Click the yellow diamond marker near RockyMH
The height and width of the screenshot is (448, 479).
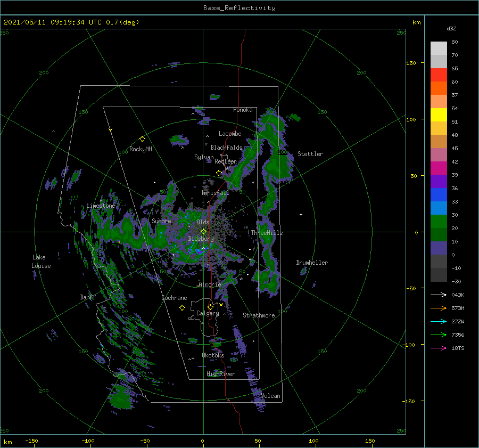tap(142, 139)
